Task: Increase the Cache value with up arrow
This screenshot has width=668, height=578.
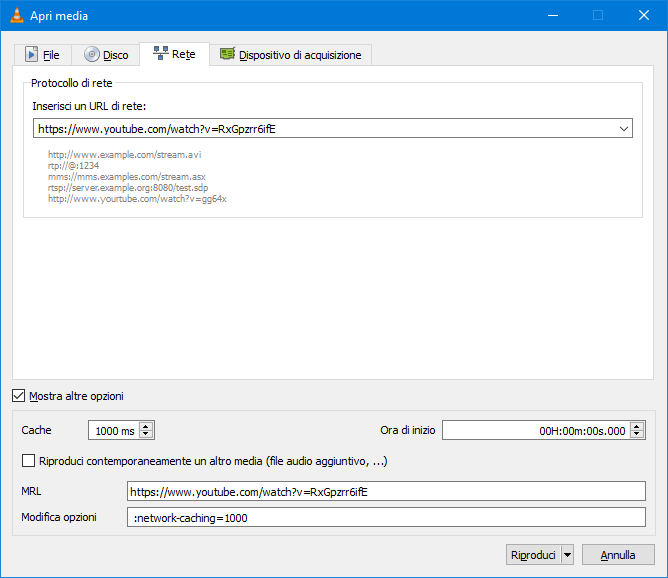Action: (x=147, y=426)
